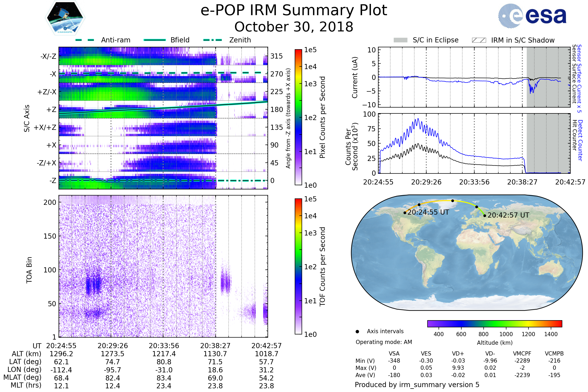The height and width of the screenshot is (392, 588).
Task: Click the 20:42:57 UT map end point
Action: click(485, 216)
